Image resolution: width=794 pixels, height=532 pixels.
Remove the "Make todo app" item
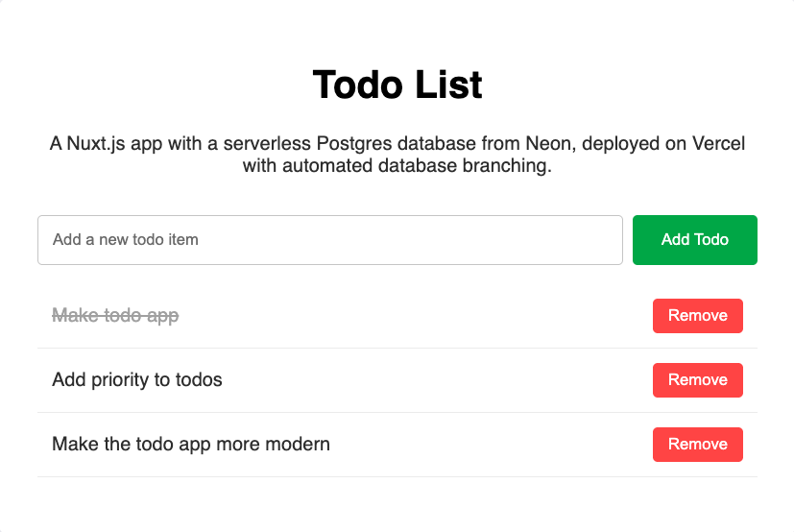697,316
